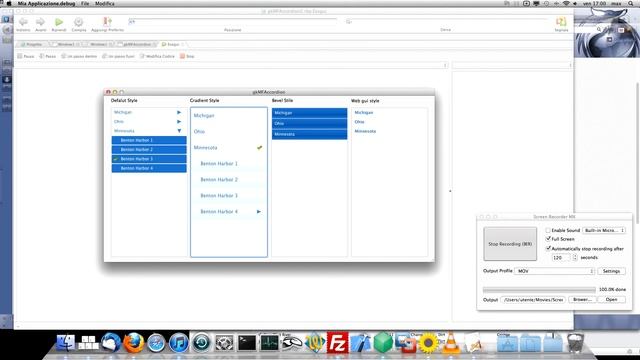Click the Stop Recording button
Viewport: 640px width, 360px height.
click(x=510, y=244)
